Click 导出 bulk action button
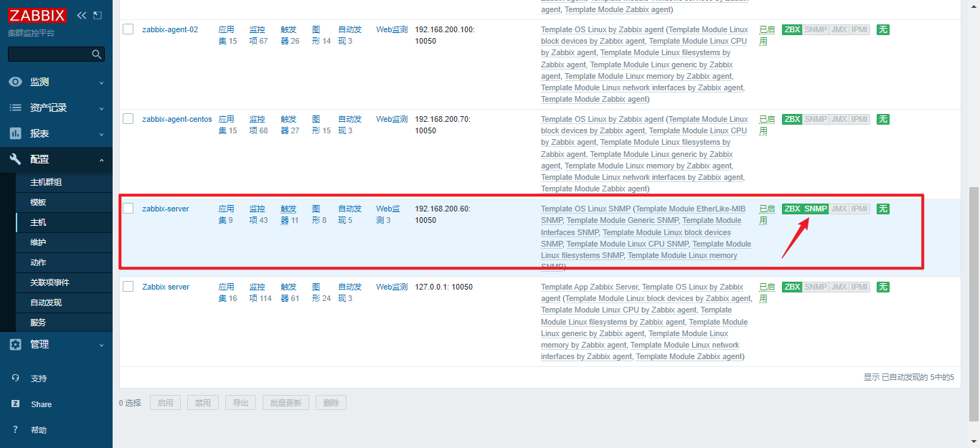This screenshot has width=980, height=448. [x=240, y=403]
